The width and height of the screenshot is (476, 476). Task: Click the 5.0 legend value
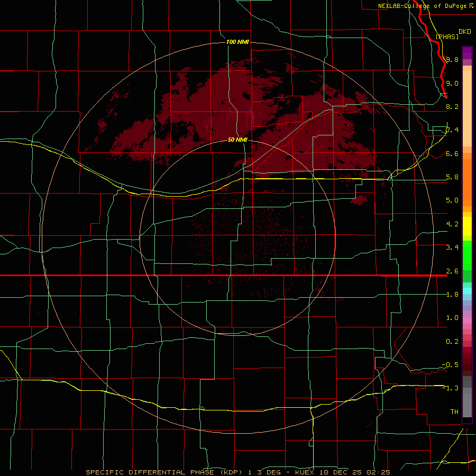(452, 200)
